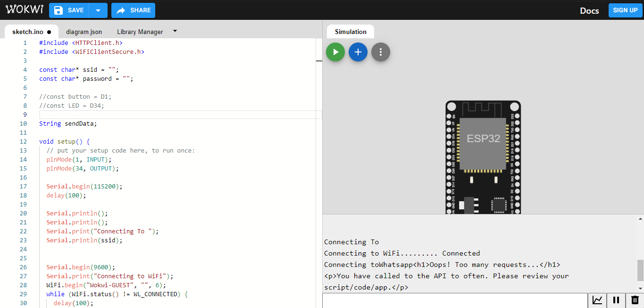Viewport: 644px width, 308px height.
Task: Open the save options dropdown arrow
Action: (x=98, y=10)
